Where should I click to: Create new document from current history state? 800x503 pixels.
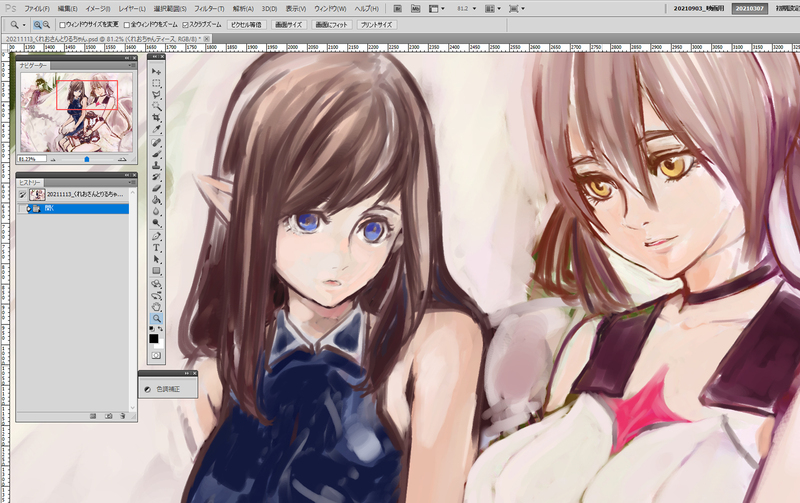[93, 416]
